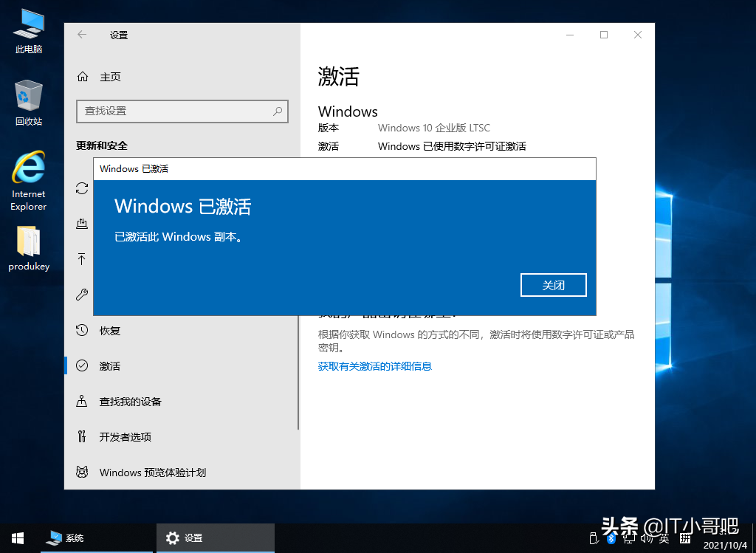Switch to 系统 window in taskbar

[x=97, y=538]
